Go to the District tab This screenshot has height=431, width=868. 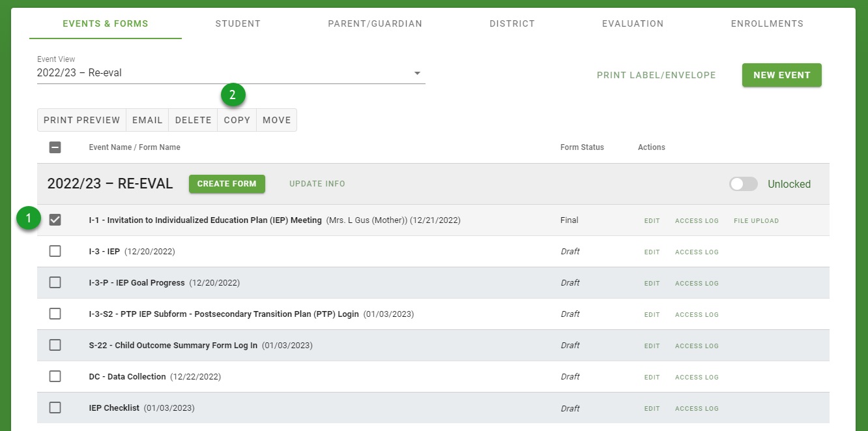[x=512, y=23]
